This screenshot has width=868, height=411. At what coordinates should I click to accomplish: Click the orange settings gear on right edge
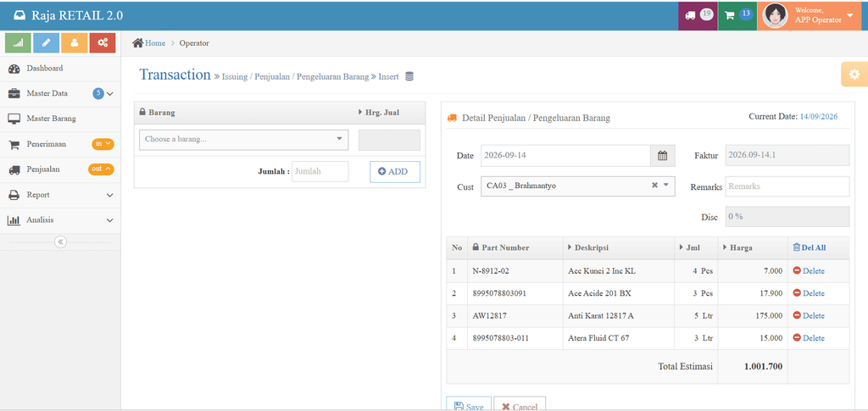pyautogui.click(x=854, y=74)
